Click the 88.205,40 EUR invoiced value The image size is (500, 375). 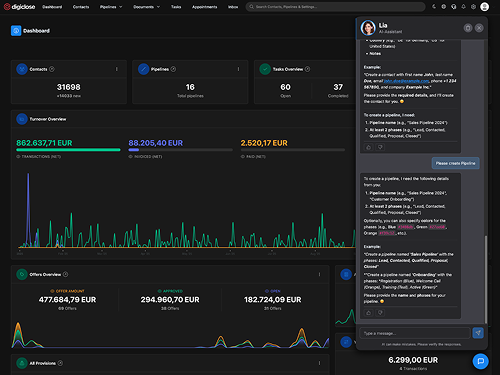pos(156,143)
